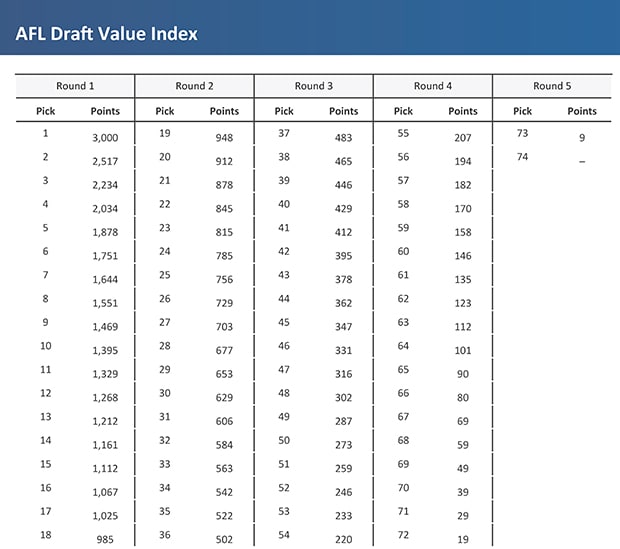
Task: Click the points value '542'
Action: pyautogui.click(x=224, y=492)
